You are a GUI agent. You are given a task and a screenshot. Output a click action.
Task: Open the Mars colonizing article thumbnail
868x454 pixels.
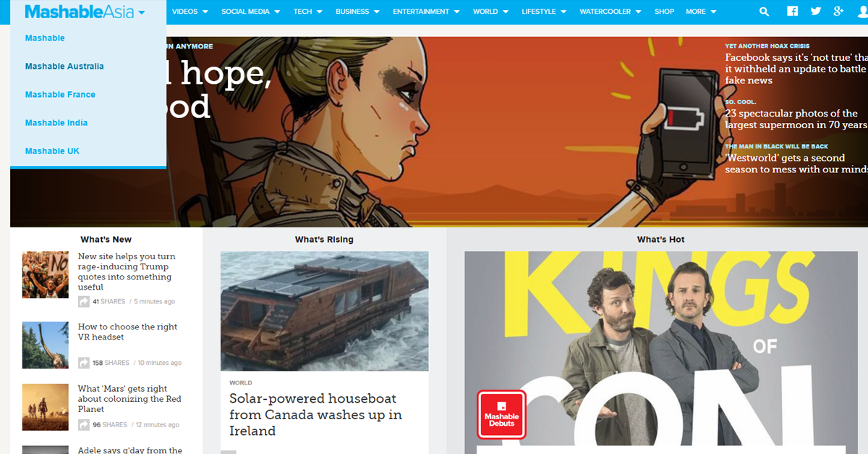tap(46, 408)
